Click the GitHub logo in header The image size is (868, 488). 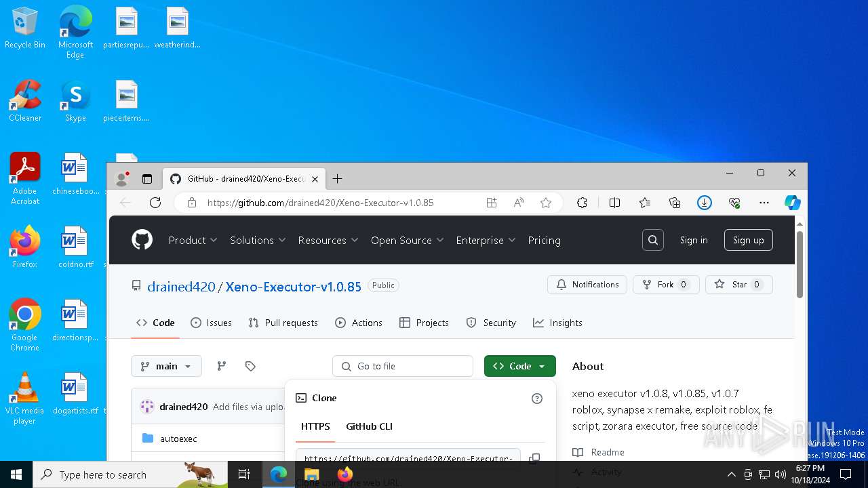[142, 240]
